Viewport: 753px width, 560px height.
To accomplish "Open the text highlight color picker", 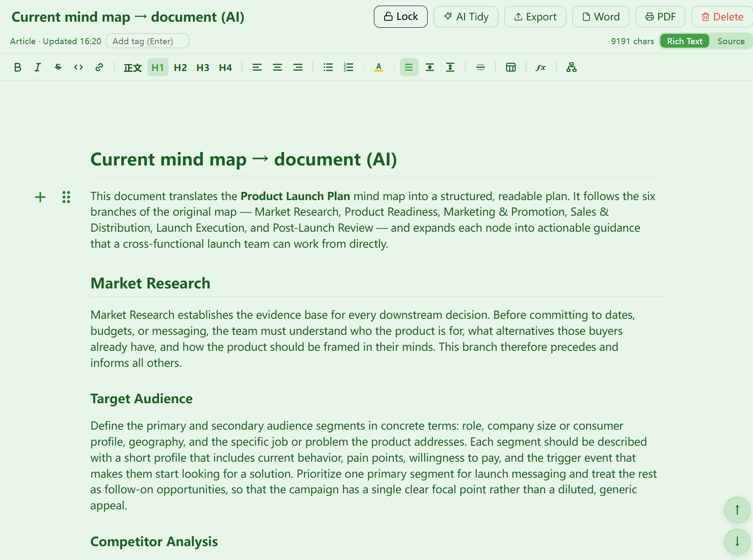I will tap(379, 67).
